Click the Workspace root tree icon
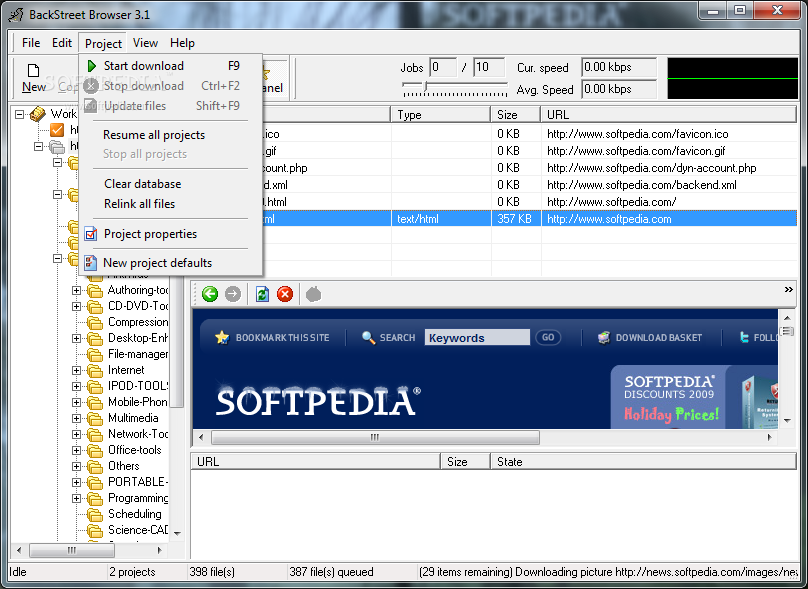 tap(38, 114)
